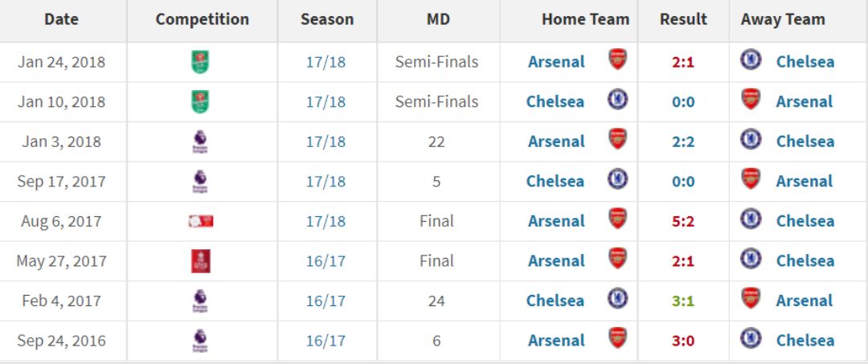This screenshot has height=364, width=868.
Task: Open Chelsea home team link for Jan 10, 2018
Action: [x=555, y=102]
